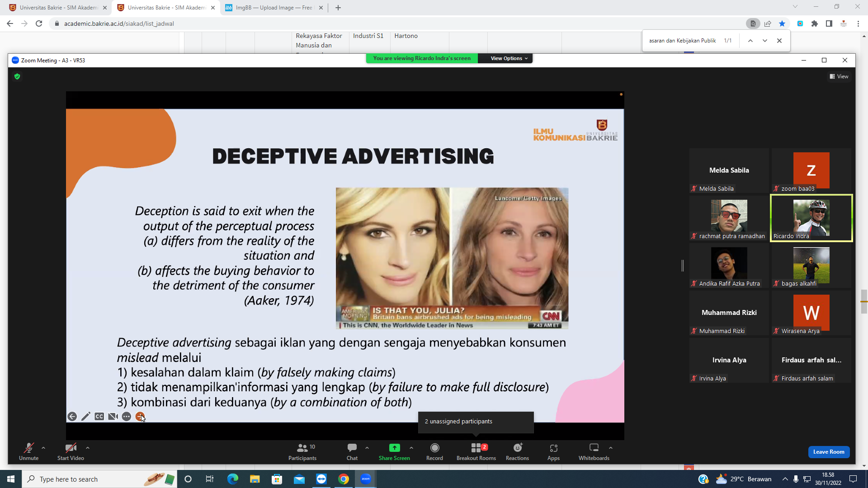Open the screen recorder extension icon
This screenshot has width=868, height=488.
800,23
